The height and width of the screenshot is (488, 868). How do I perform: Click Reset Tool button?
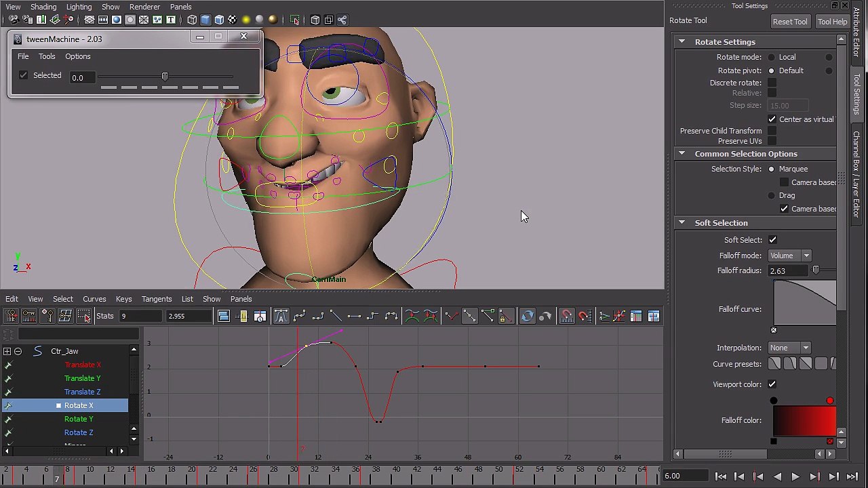point(790,22)
